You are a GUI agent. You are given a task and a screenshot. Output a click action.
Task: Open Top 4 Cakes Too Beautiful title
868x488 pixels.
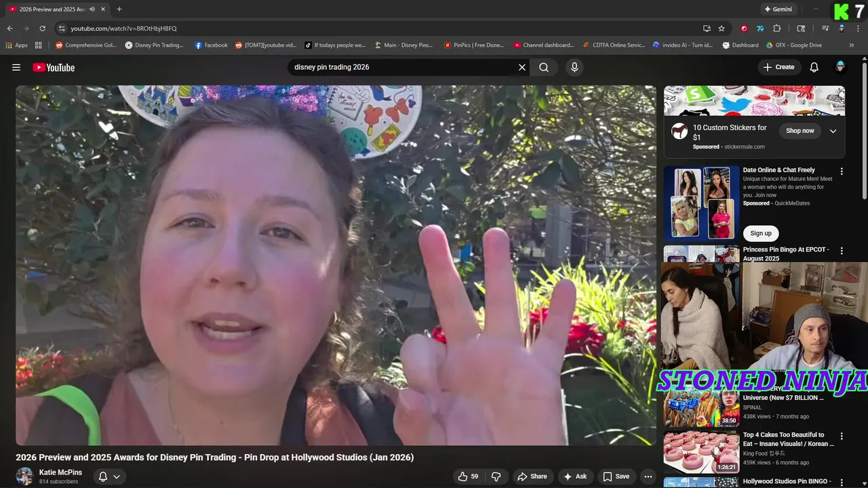coord(788,439)
